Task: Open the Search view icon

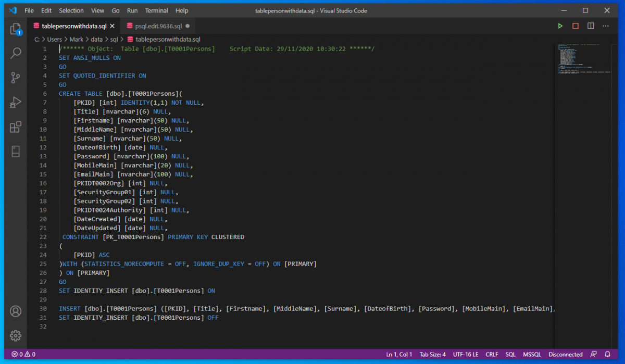Action: (x=16, y=53)
